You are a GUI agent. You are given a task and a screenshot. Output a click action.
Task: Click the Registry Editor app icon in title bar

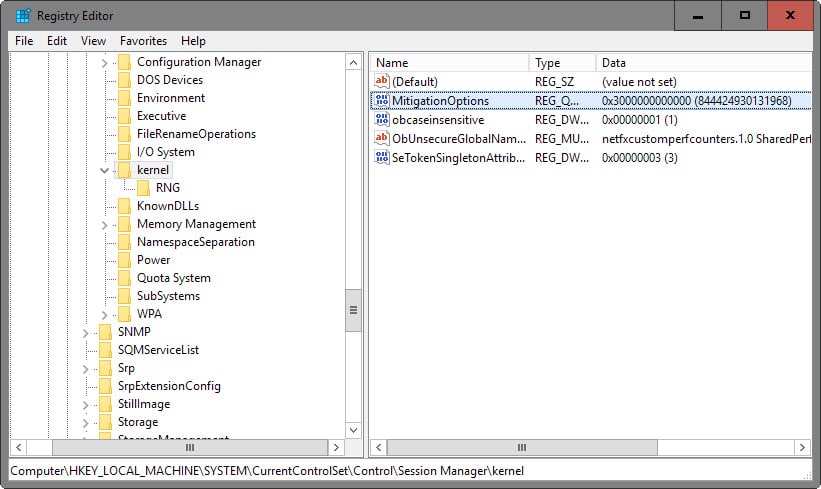tap(23, 16)
